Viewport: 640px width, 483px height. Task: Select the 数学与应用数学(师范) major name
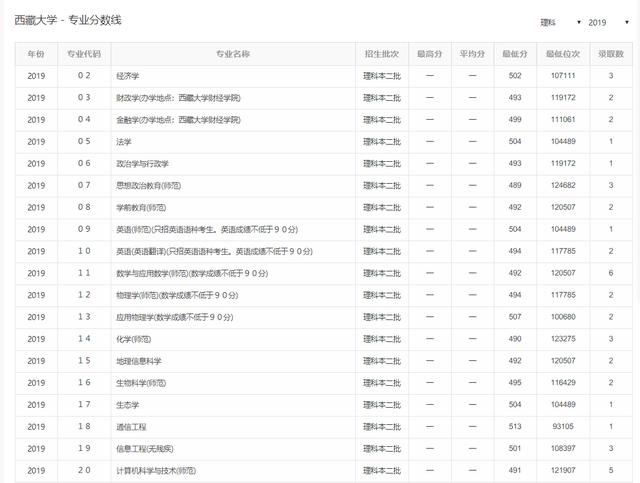tap(192, 274)
